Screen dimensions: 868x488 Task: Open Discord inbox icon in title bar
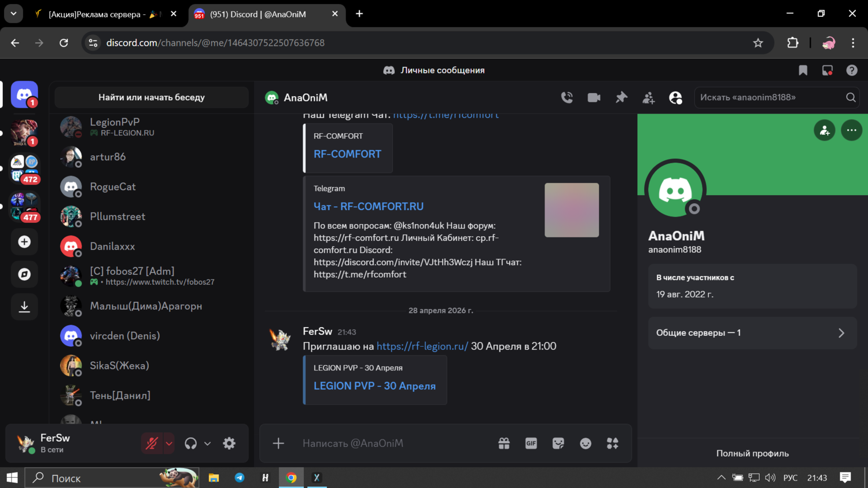tap(827, 70)
